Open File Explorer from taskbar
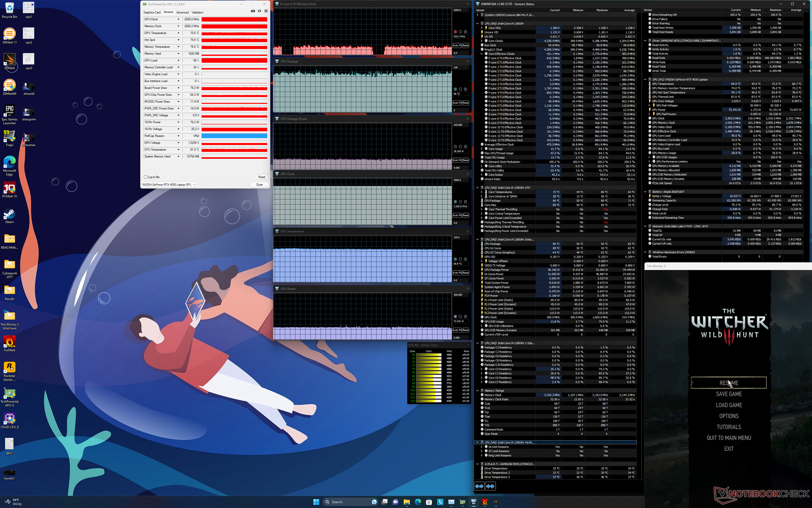Image resolution: width=812 pixels, height=508 pixels. [x=406, y=502]
